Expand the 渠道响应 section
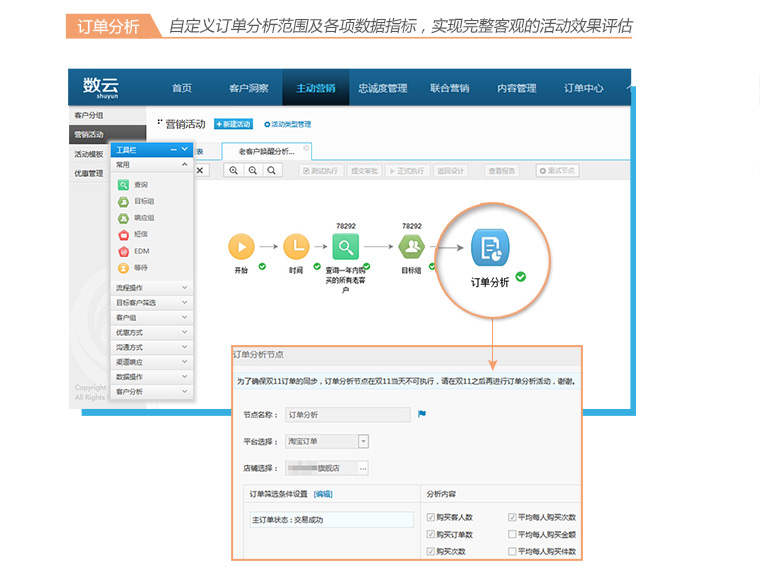This screenshot has width=760, height=571. coord(152,362)
